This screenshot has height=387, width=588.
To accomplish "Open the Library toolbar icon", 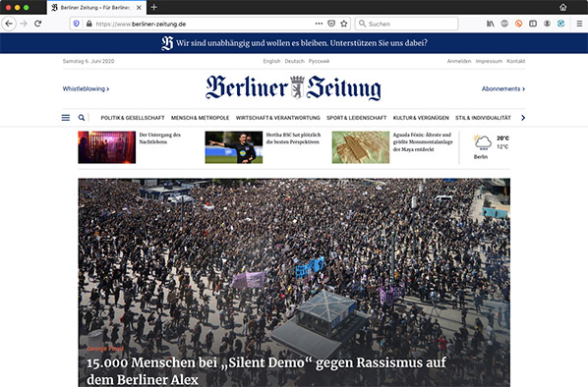I will (491, 24).
